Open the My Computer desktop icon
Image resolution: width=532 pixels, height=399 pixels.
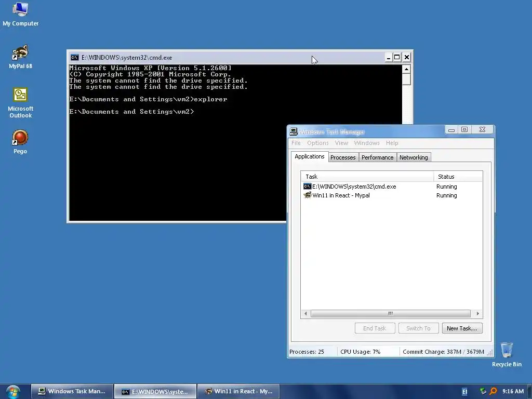(x=20, y=14)
